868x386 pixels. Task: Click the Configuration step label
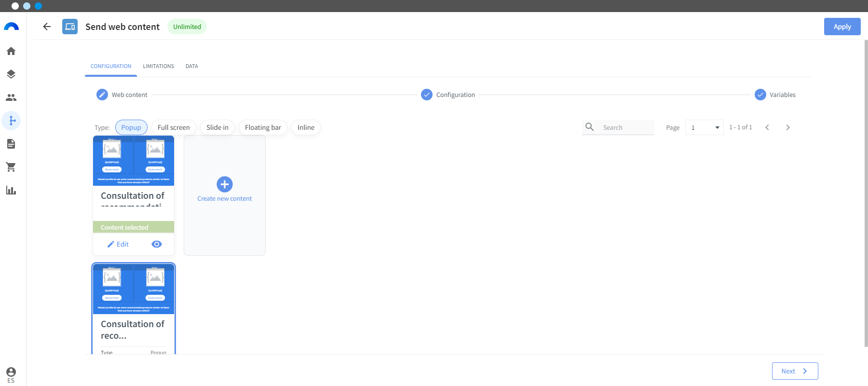pyautogui.click(x=456, y=95)
